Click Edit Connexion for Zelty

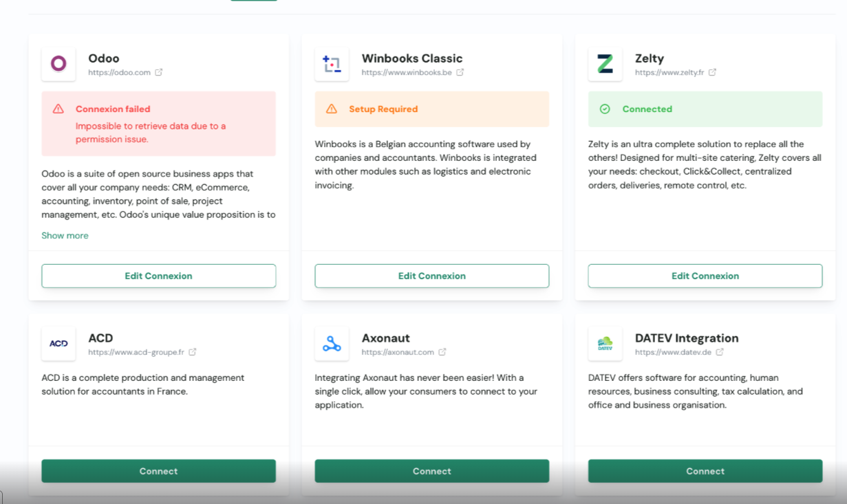pos(705,276)
